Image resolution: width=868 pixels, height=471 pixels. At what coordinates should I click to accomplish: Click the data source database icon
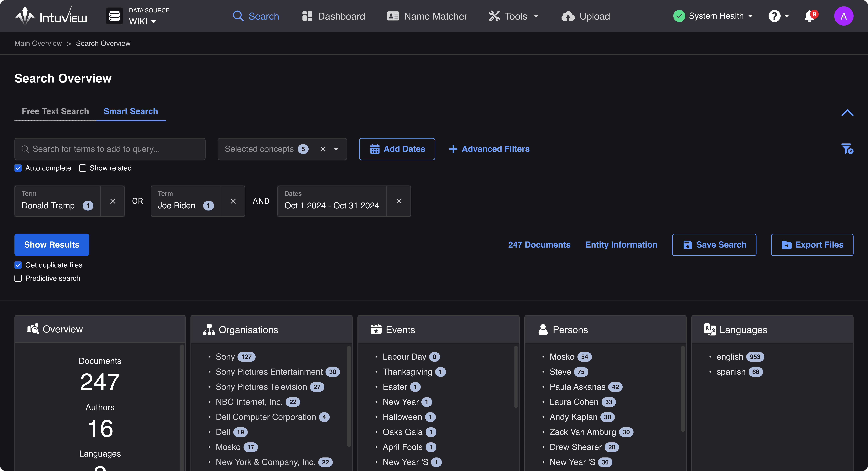115,16
